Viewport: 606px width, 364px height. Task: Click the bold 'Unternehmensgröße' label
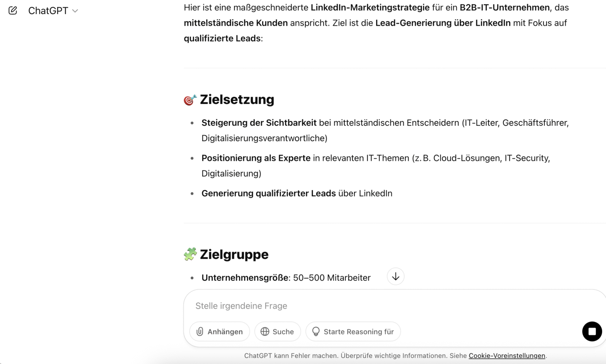click(x=245, y=278)
